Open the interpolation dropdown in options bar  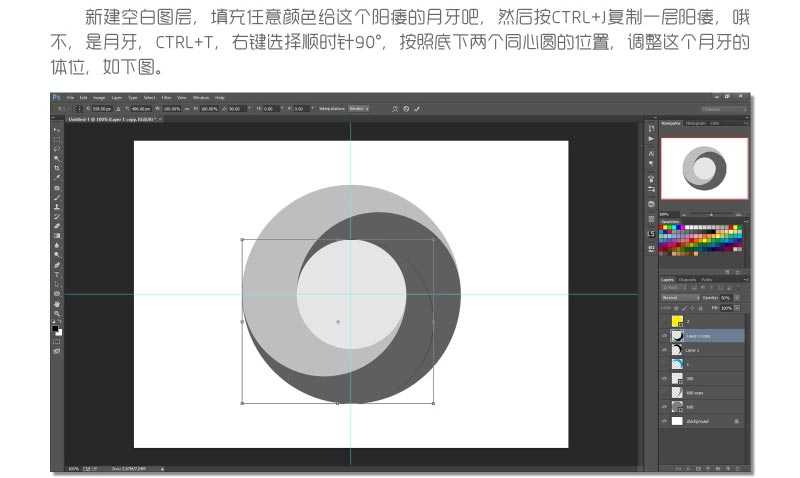pyautogui.click(x=358, y=108)
